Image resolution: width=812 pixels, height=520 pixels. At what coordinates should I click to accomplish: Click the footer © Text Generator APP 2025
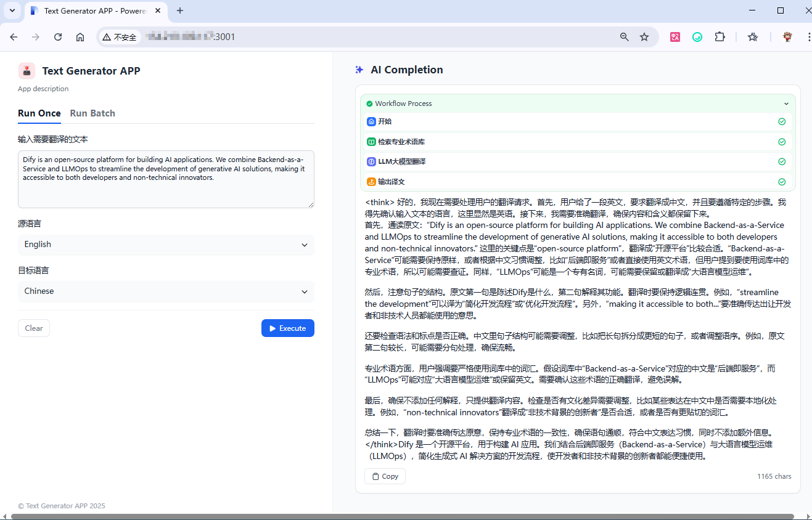62,506
